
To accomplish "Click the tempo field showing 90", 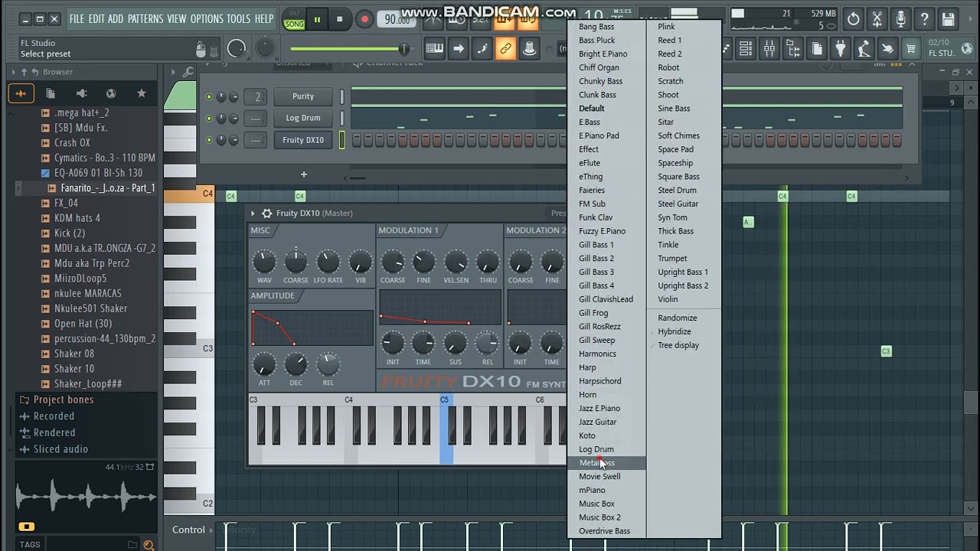I will (397, 20).
